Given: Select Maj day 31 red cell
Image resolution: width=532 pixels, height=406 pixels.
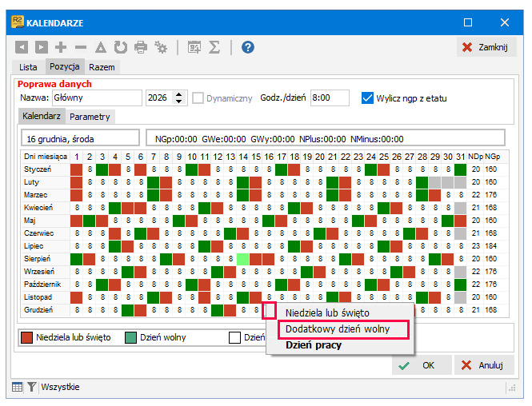Looking at the screenshot, I should (461, 221).
